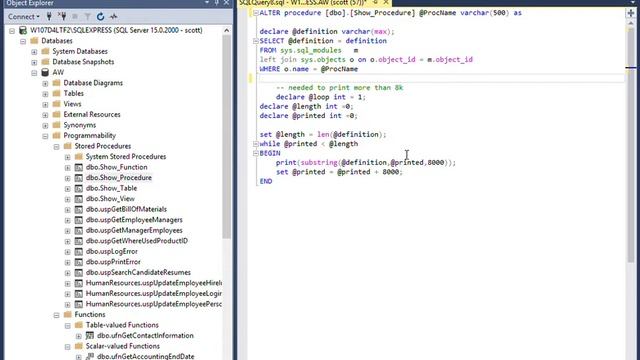
Task: Select HumanResources.uspUpdateEmployeeHireInfo procedure
Action: tap(153, 283)
